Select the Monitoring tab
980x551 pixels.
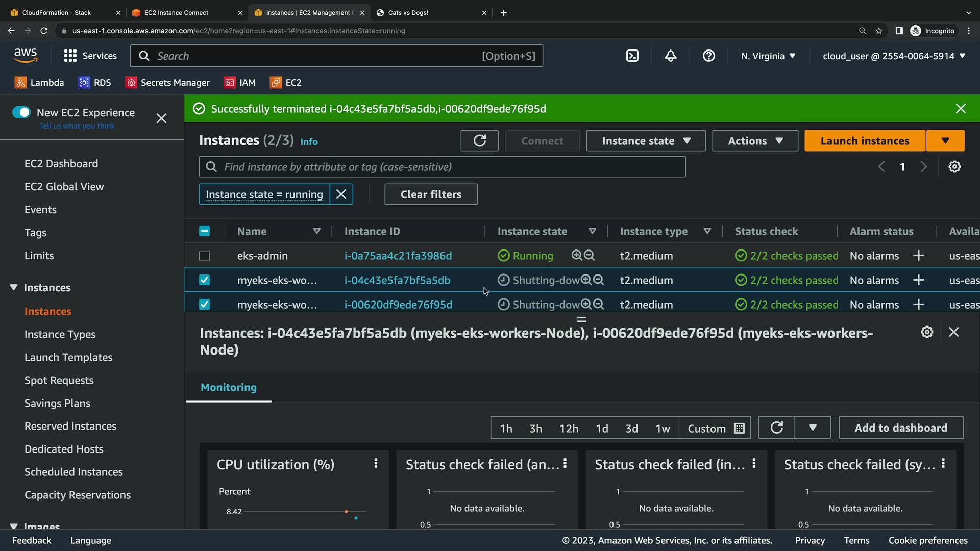229,387
